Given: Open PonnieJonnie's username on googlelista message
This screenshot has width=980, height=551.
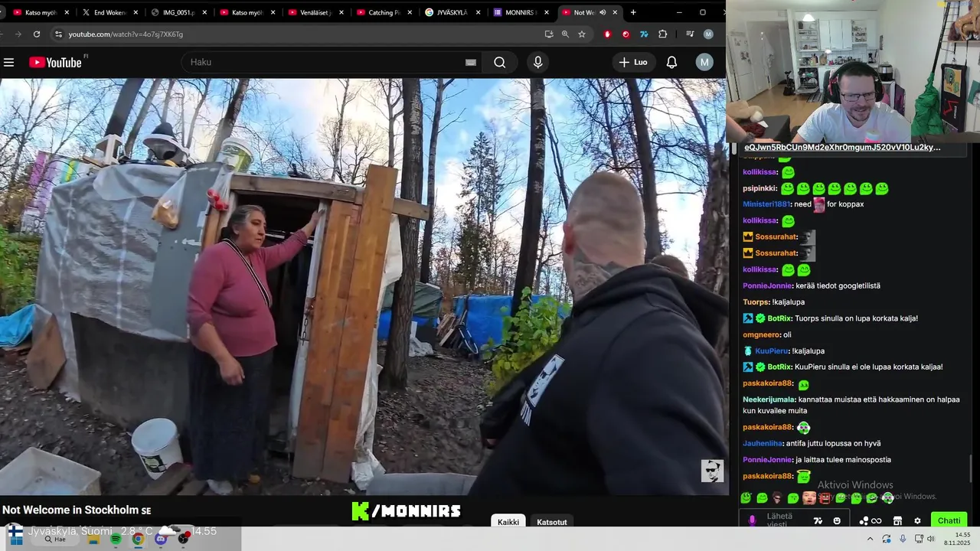Looking at the screenshot, I should coord(767,285).
